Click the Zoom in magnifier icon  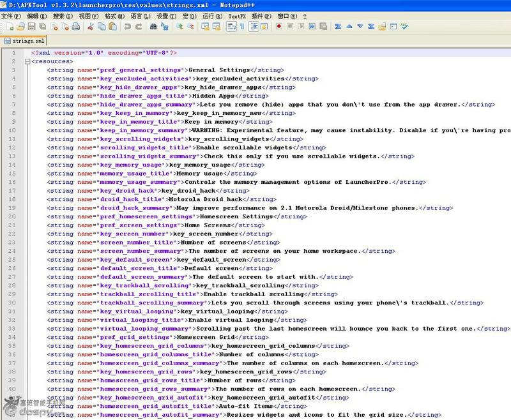pyautogui.click(x=179, y=27)
